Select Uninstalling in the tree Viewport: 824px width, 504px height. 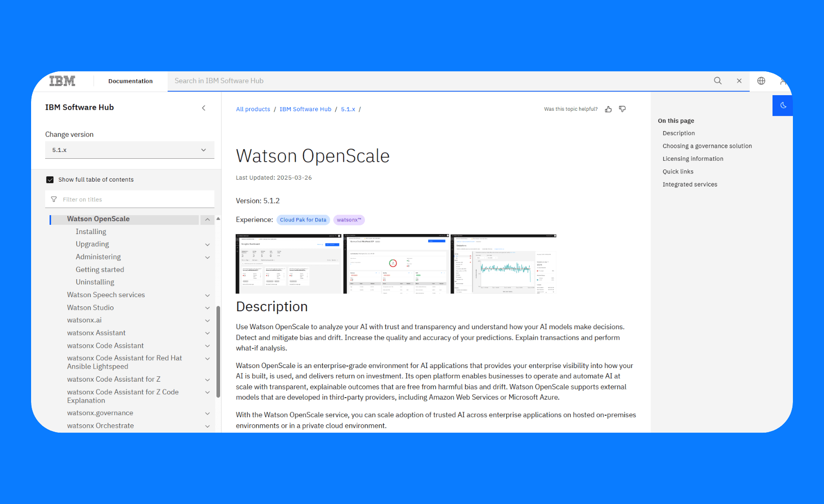(95, 283)
